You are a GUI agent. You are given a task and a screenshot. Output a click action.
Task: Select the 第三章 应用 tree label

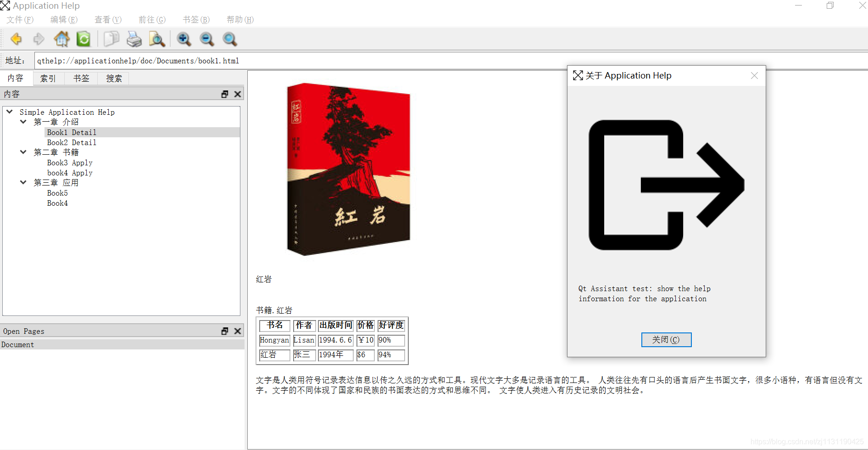[x=56, y=183]
